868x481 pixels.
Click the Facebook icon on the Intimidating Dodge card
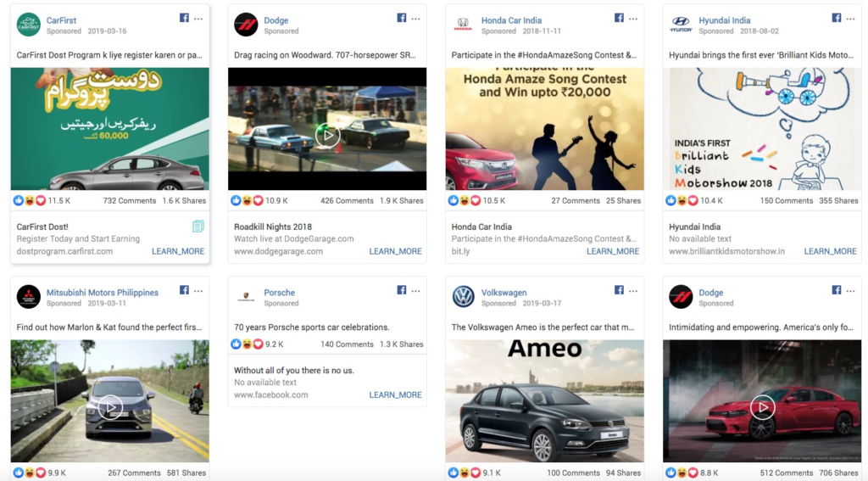coord(837,290)
